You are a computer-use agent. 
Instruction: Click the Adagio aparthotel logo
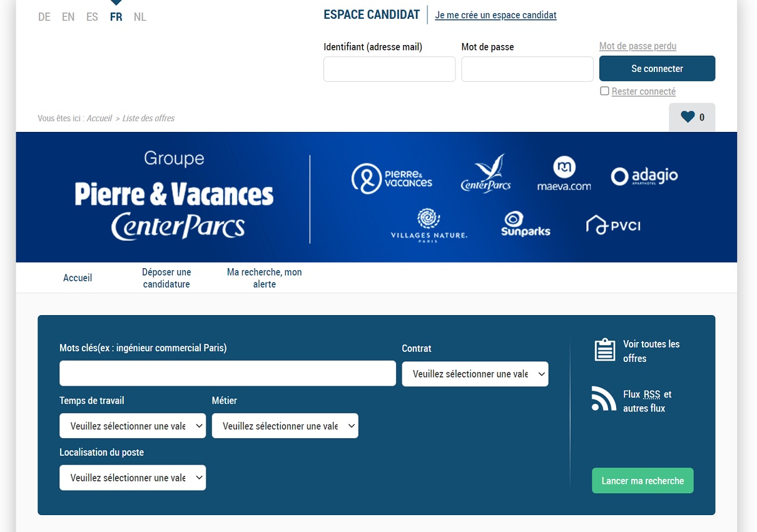644,176
